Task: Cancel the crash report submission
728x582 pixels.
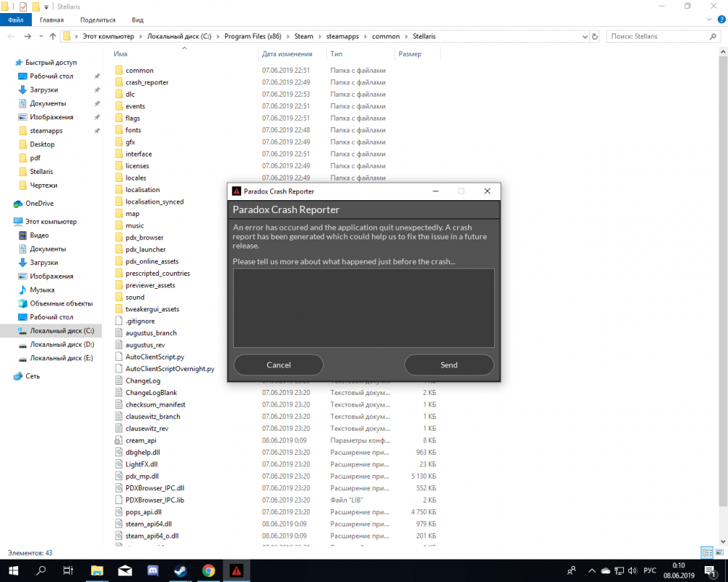Action: [x=278, y=364]
